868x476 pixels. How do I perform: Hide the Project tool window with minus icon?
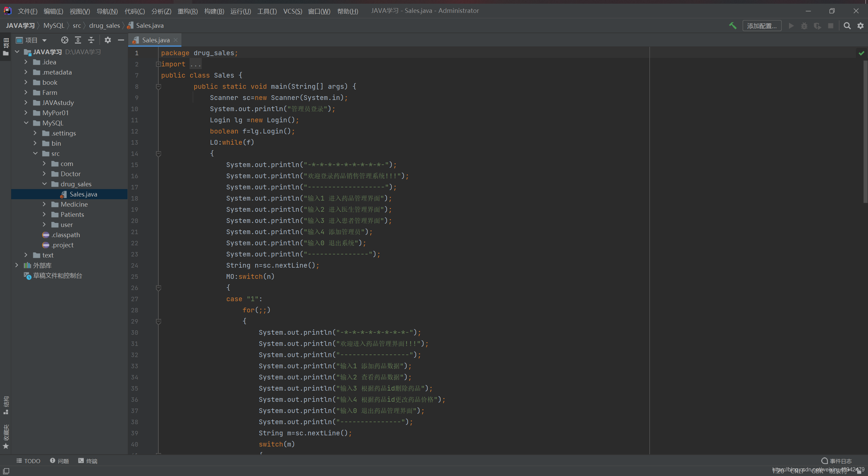[x=121, y=40]
